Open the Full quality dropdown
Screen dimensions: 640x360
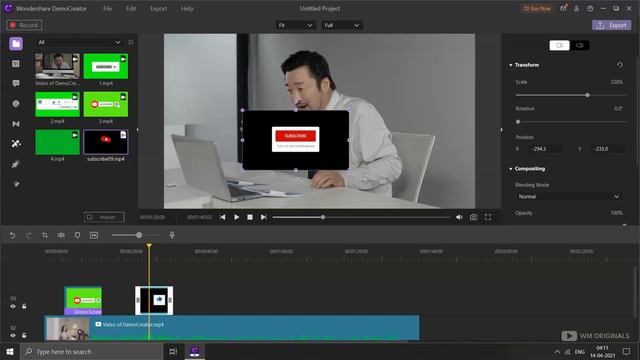tap(342, 25)
